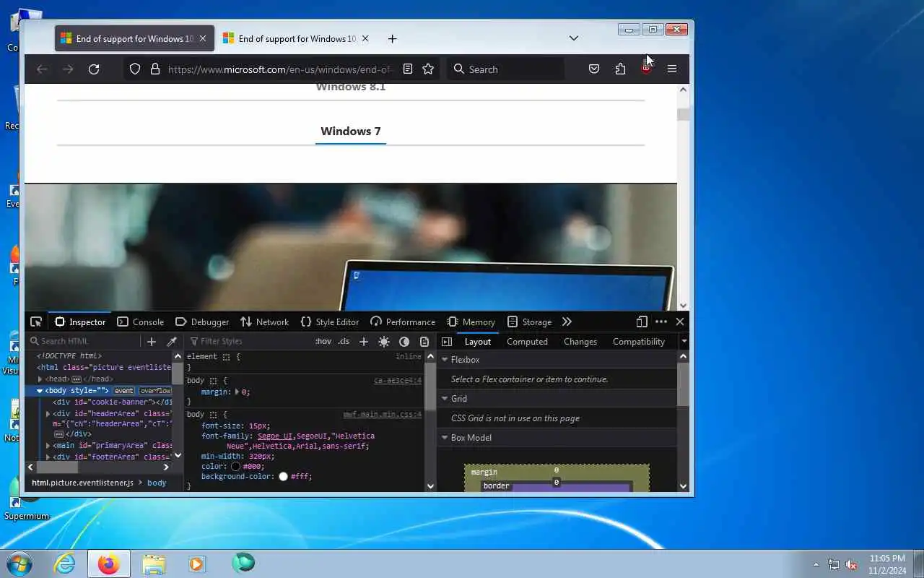Toggle Responsive Design Mode icon
Screen dimensions: 924x578
coord(642,322)
